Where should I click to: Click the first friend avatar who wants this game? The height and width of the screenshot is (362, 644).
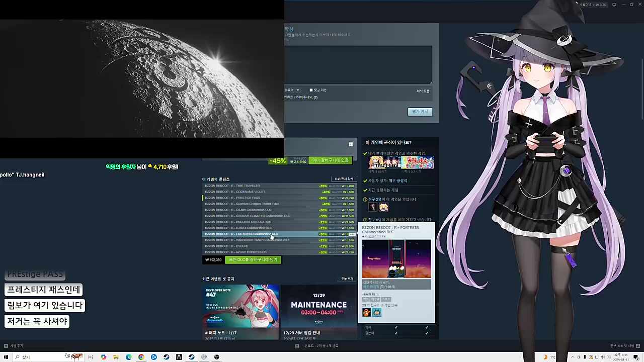pos(373,207)
